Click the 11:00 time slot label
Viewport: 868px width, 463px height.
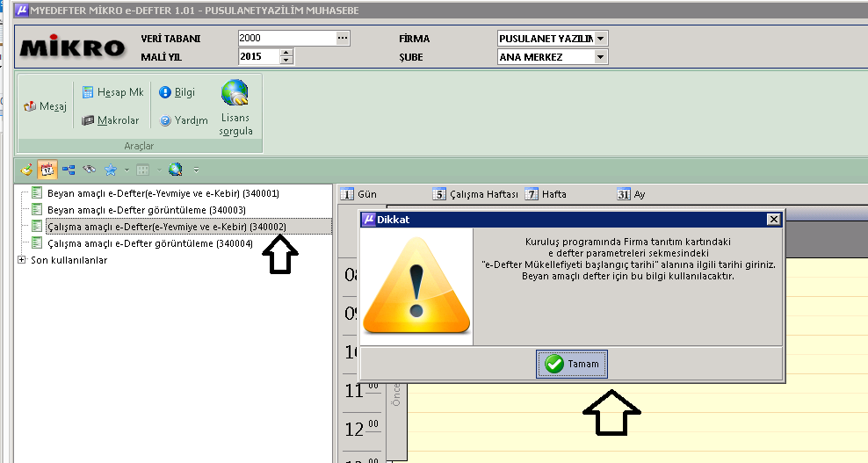(361, 390)
